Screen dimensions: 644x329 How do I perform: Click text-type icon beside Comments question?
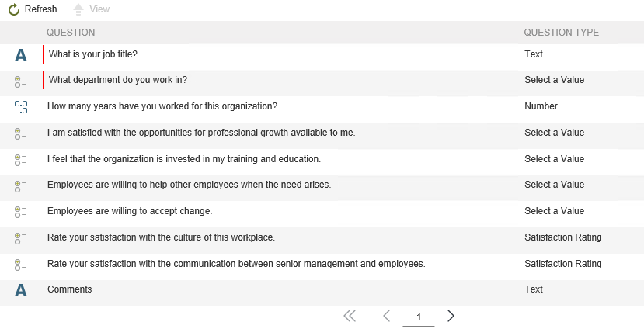pyautogui.click(x=21, y=290)
